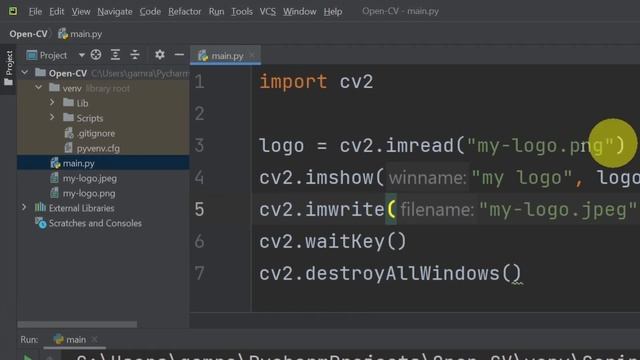
Task: Click the Scratches and Consoles icon
Action: [x=40, y=223]
